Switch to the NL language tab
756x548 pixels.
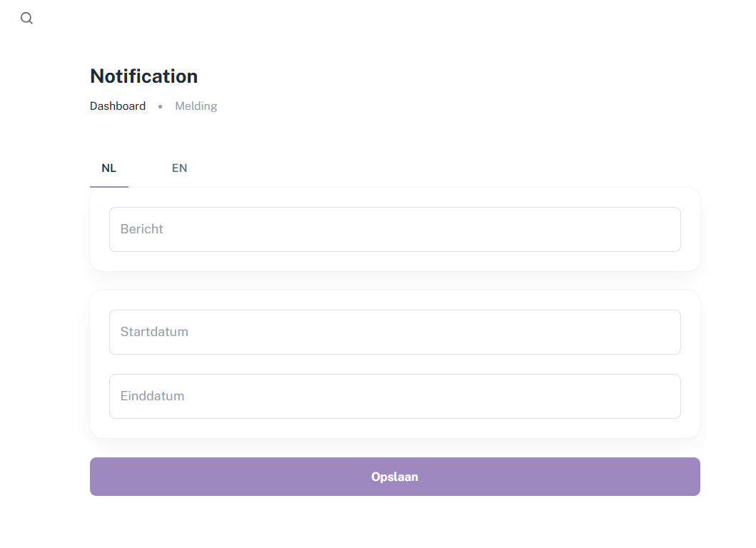109,168
